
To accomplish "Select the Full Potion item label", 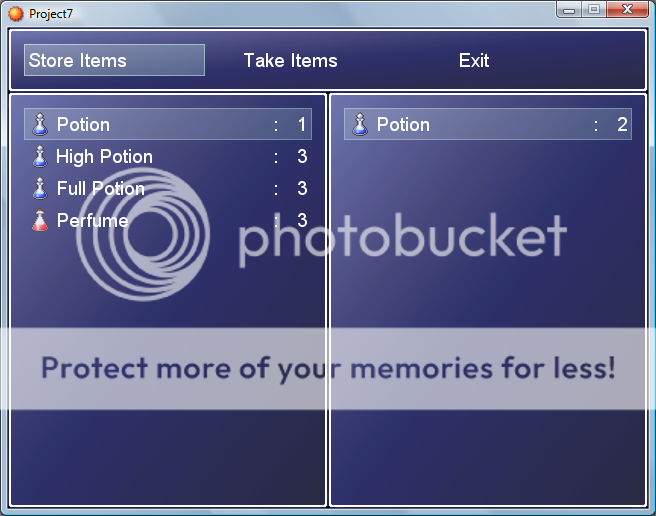I will [101, 188].
